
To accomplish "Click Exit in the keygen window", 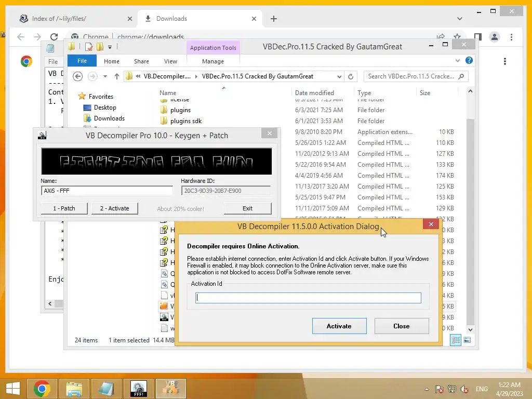I will pos(247,208).
